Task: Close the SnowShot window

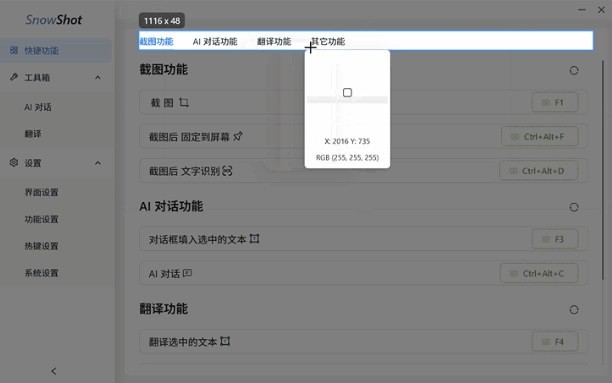Action: coord(601,10)
